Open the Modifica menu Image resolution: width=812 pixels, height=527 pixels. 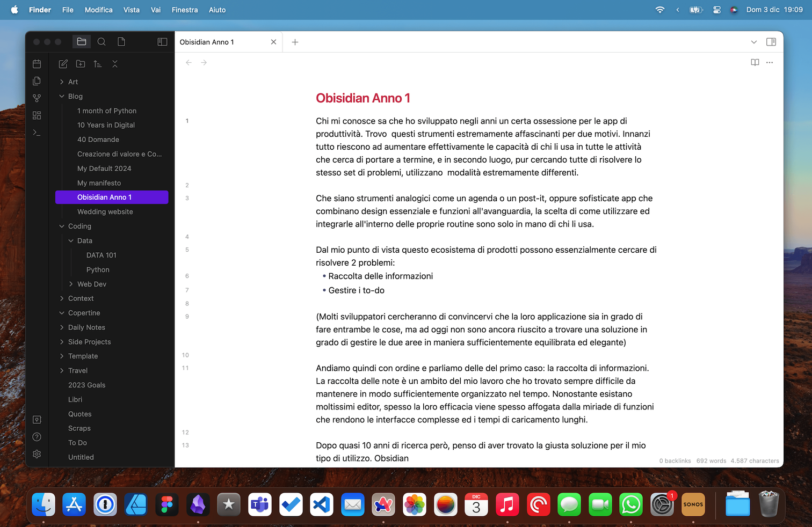point(99,10)
